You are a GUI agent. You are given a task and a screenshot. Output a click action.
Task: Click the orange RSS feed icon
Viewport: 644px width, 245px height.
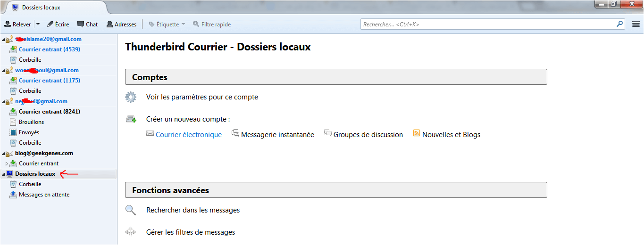(x=417, y=133)
